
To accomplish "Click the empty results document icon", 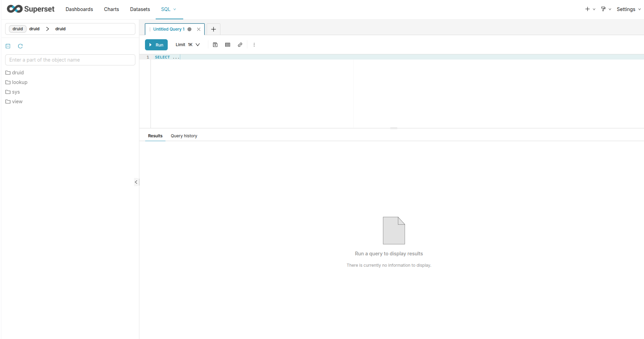I will [x=394, y=231].
